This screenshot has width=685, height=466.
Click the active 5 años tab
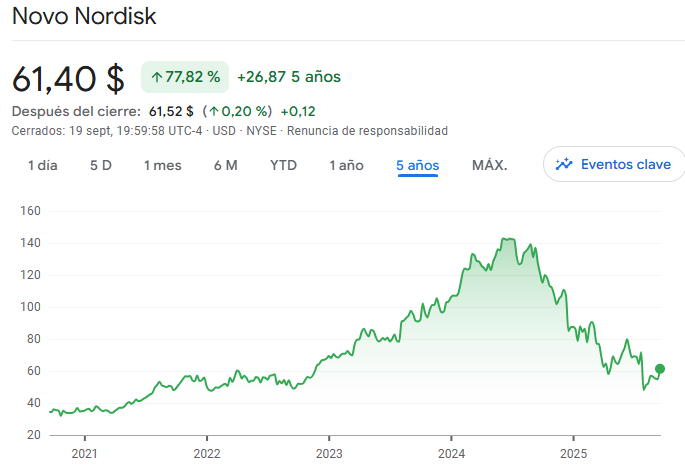click(x=417, y=165)
